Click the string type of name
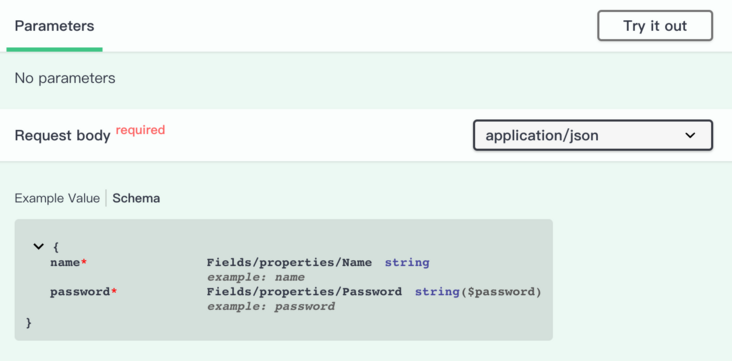The height and width of the screenshot is (361, 732). (x=407, y=262)
